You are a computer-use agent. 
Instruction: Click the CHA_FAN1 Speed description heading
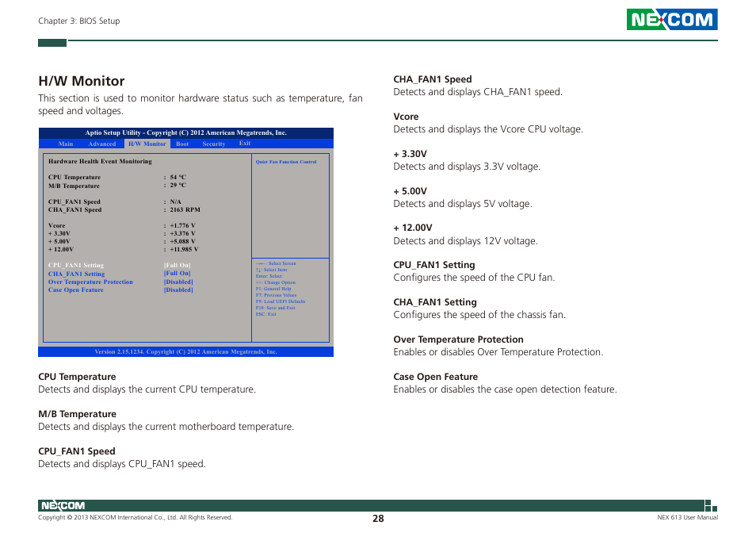pyautogui.click(x=433, y=79)
